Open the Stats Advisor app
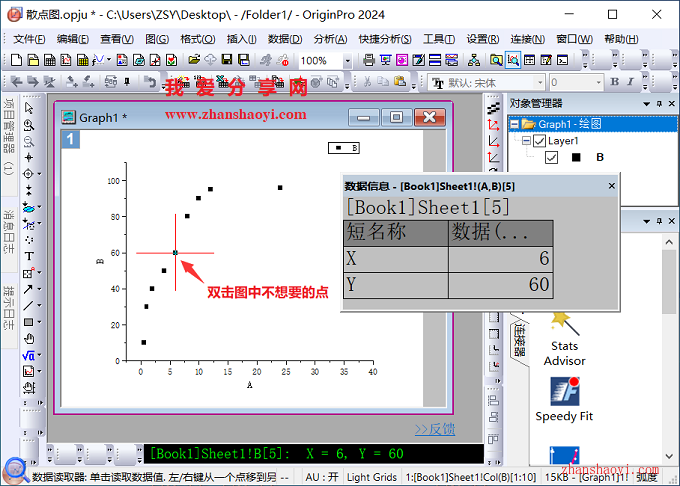The height and width of the screenshot is (486, 680). 564,339
